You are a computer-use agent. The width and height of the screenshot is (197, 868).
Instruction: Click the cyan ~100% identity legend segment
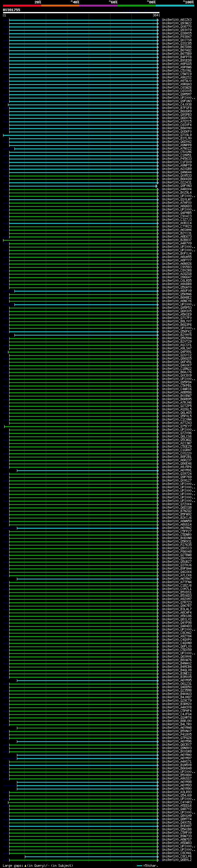coord(175,6)
